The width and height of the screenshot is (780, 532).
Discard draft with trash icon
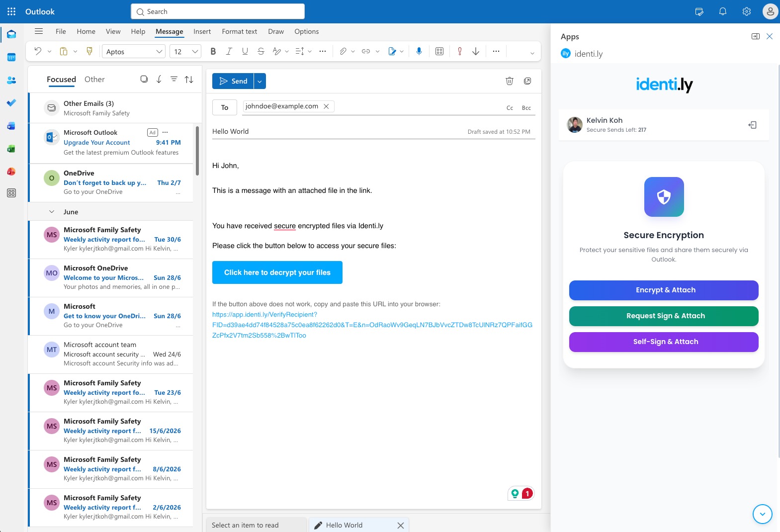pyautogui.click(x=510, y=81)
